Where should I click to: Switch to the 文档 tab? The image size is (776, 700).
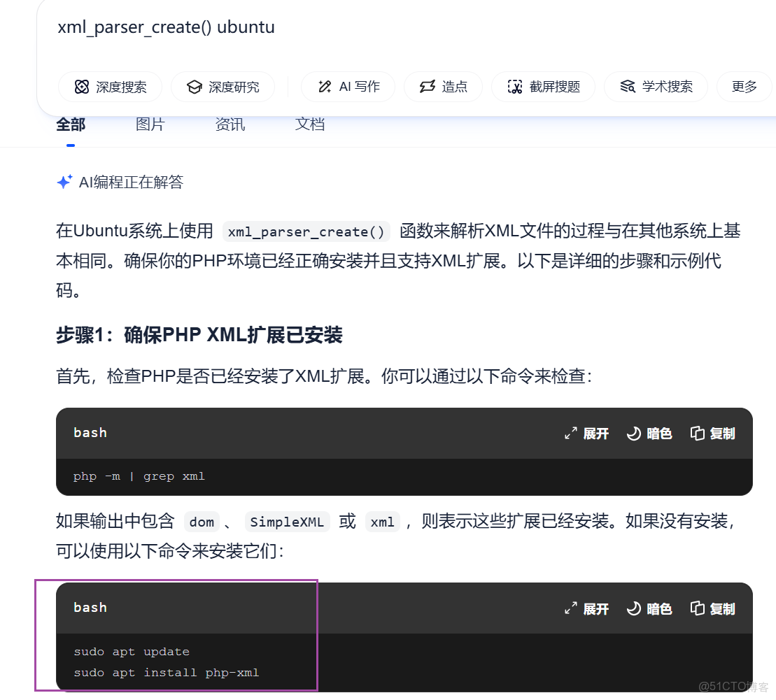point(309,124)
